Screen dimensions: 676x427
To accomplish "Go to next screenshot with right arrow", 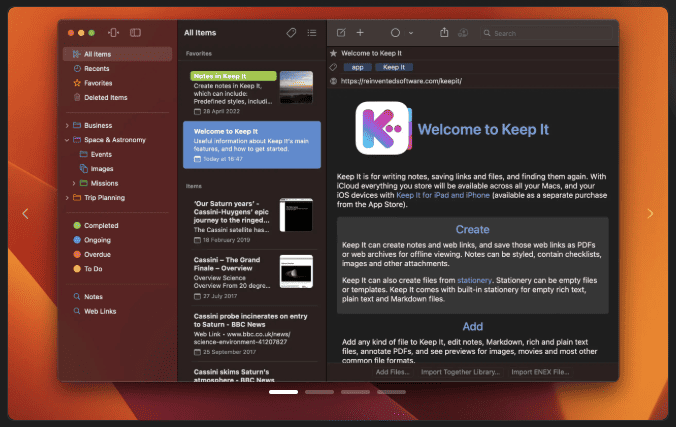I will point(650,214).
